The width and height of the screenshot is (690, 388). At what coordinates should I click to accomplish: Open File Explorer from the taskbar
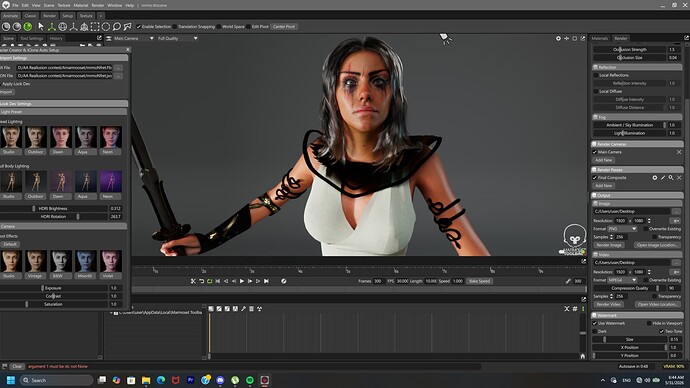[146, 380]
